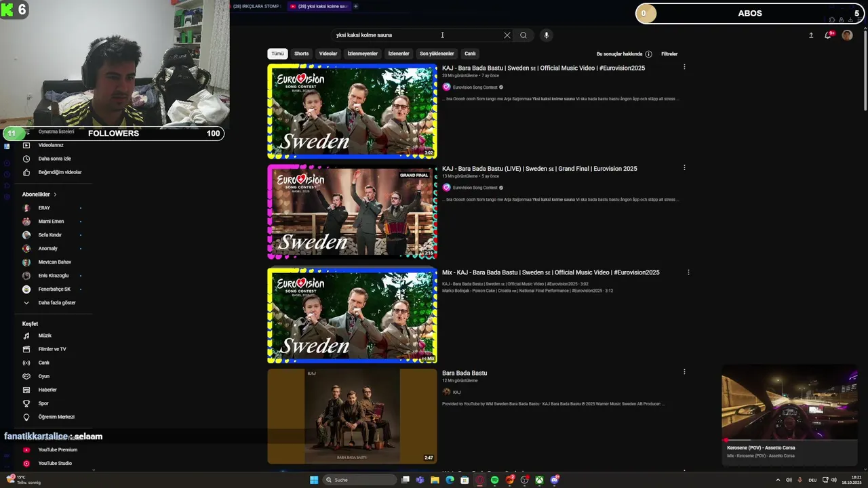The width and height of the screenshot is (868, 488).
Task: Select the Son yüklenenler filter chip
Action: [437, 54]
